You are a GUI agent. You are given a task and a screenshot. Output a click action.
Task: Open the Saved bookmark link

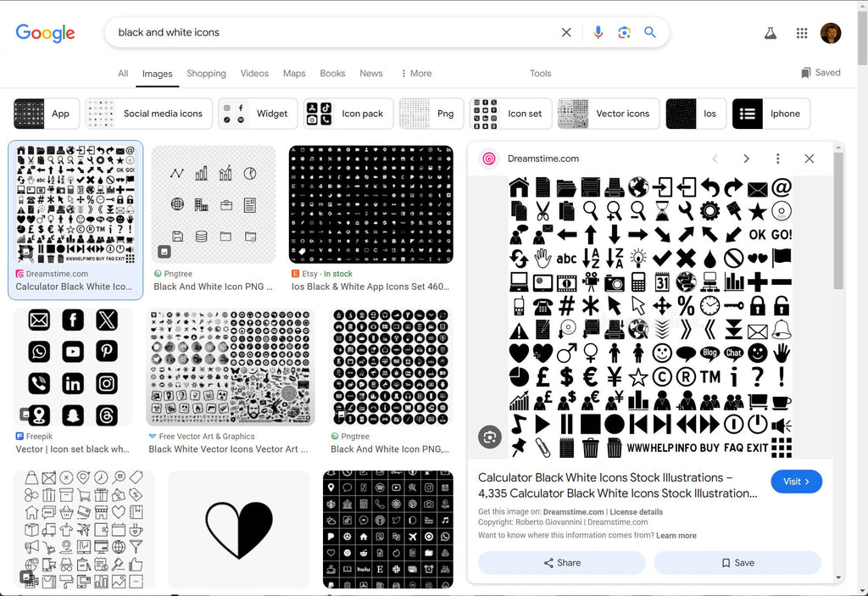[821, 73]
